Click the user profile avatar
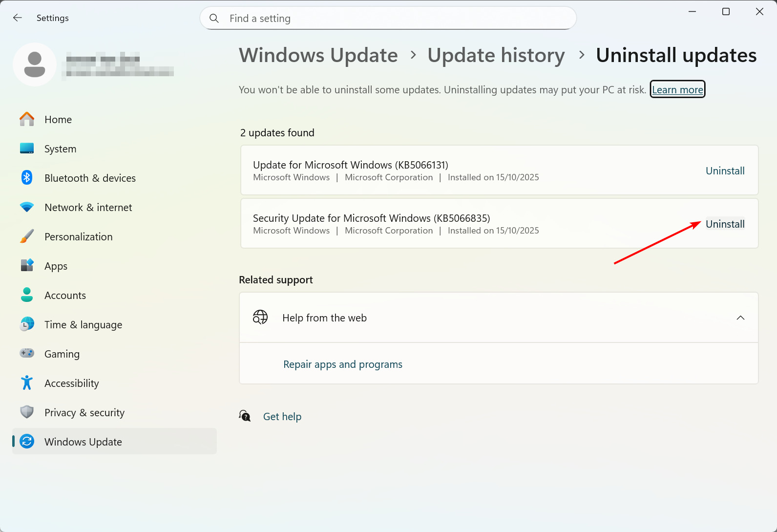Viewport: 777px width, 532px height. 35,64
